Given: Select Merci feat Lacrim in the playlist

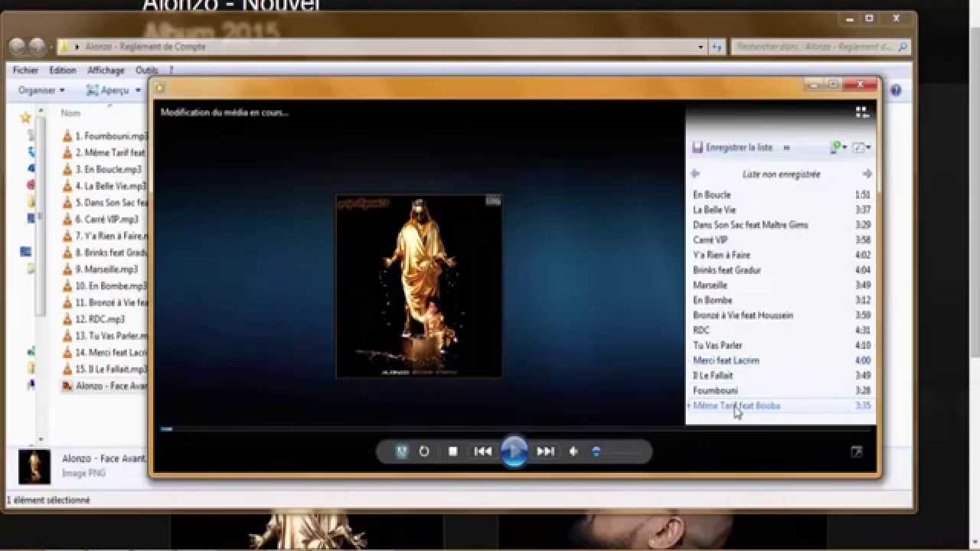Looking at the screenshot, I should tap(781, 360).
